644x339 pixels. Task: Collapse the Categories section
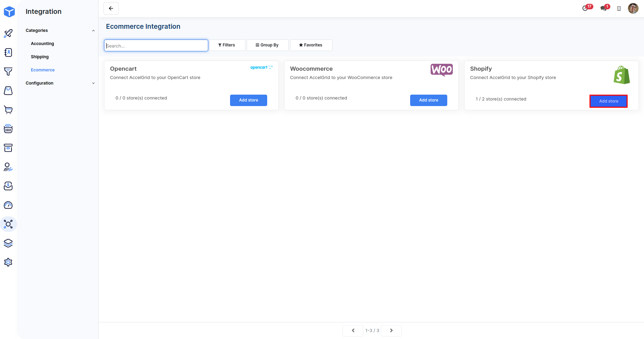point(60,31)
